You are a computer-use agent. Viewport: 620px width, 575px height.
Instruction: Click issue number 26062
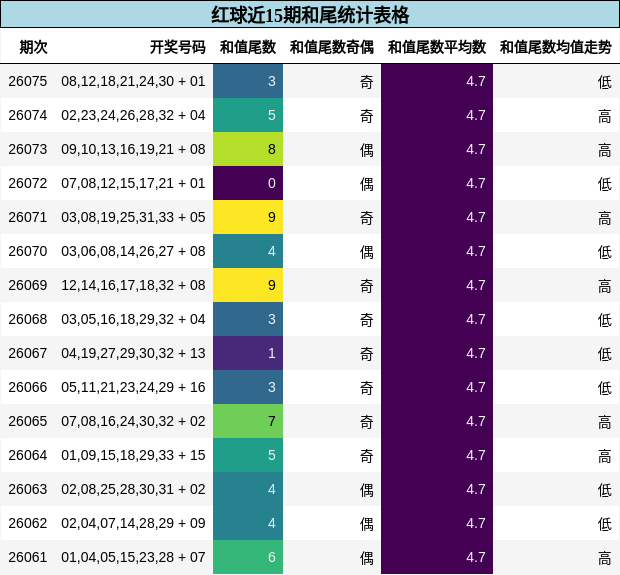[28, 523]
